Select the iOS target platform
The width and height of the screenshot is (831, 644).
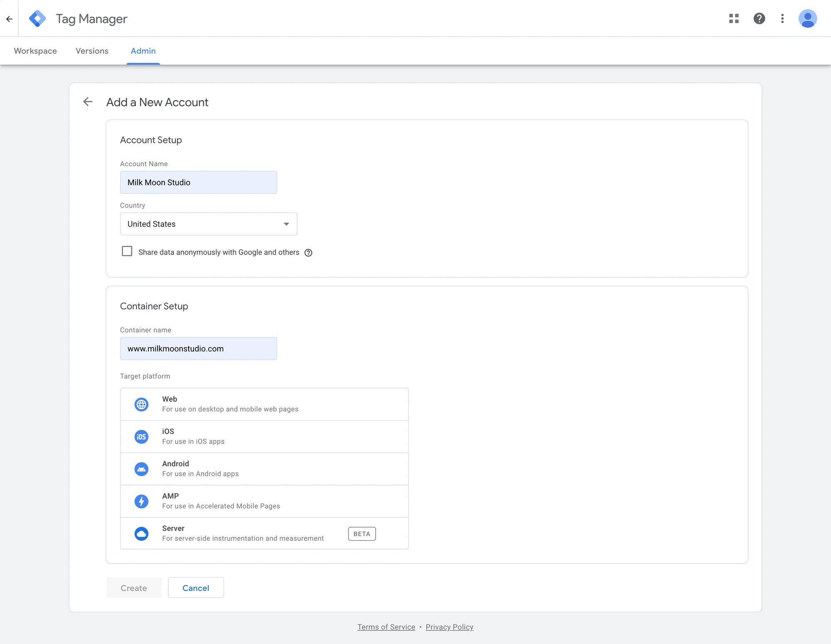(x=264, y=436)
